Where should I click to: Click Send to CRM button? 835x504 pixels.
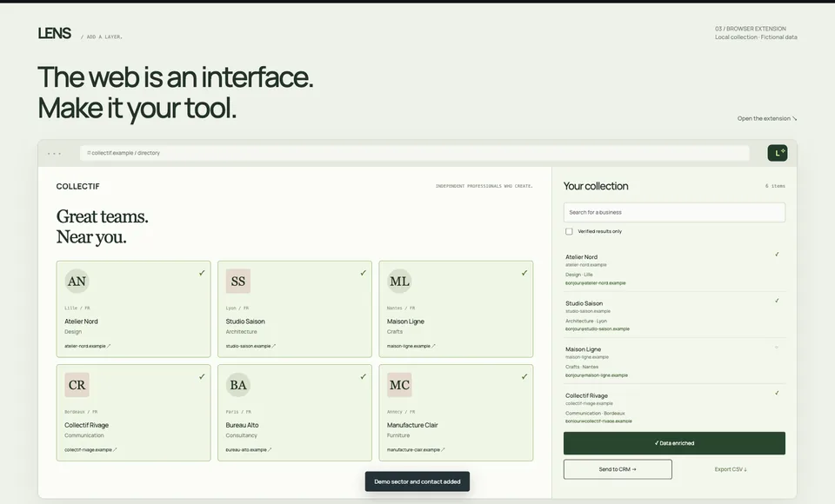click(618, 469)
